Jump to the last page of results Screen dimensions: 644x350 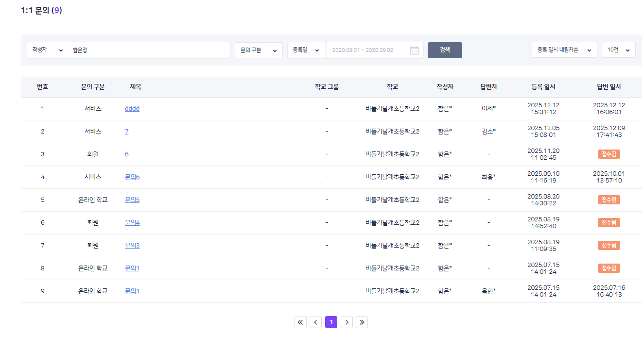click(x=362, y=322)
